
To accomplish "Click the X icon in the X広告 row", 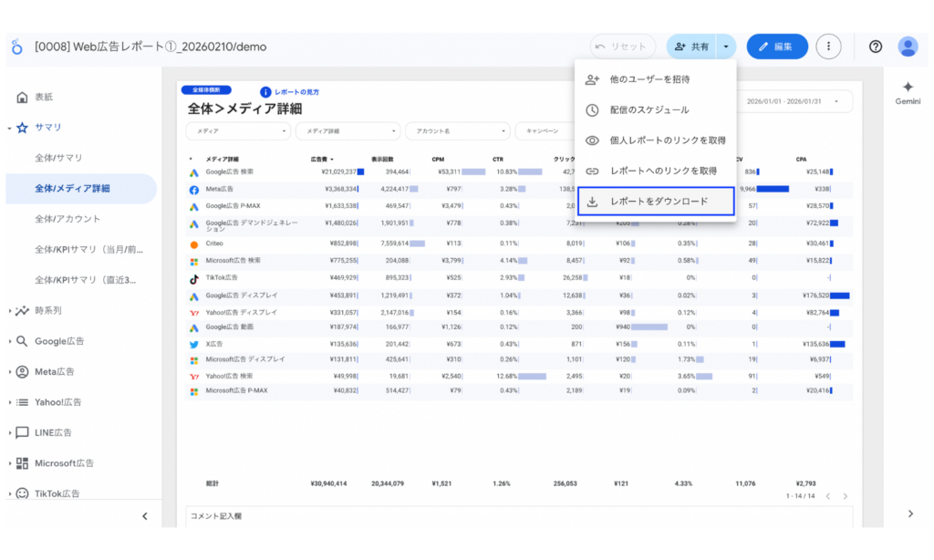I will (196, 346).
